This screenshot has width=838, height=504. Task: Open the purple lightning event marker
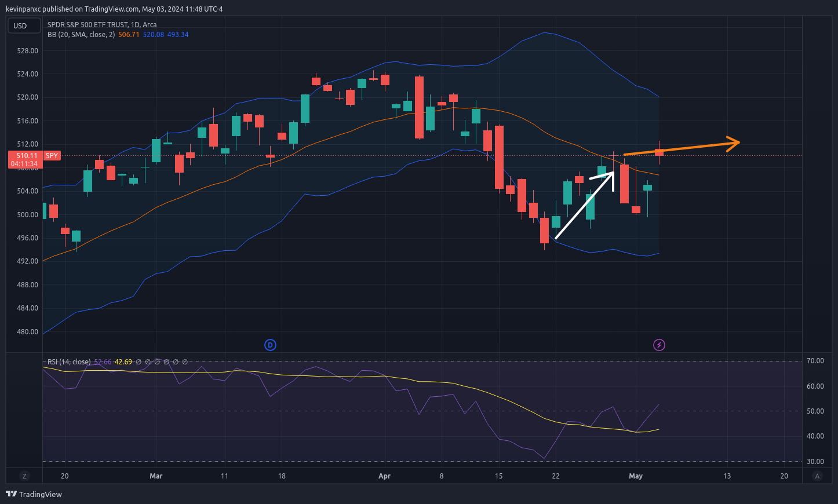(x=659, y=345)
